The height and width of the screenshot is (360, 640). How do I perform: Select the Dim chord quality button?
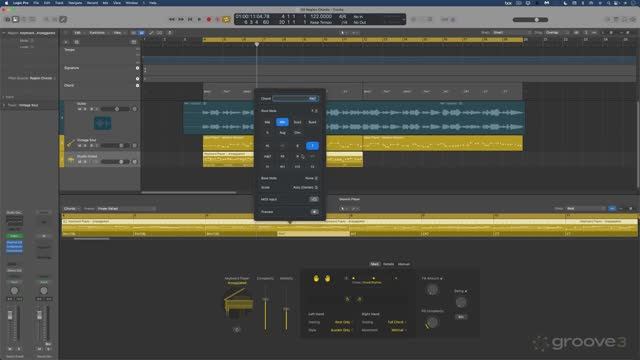point(297,133)
